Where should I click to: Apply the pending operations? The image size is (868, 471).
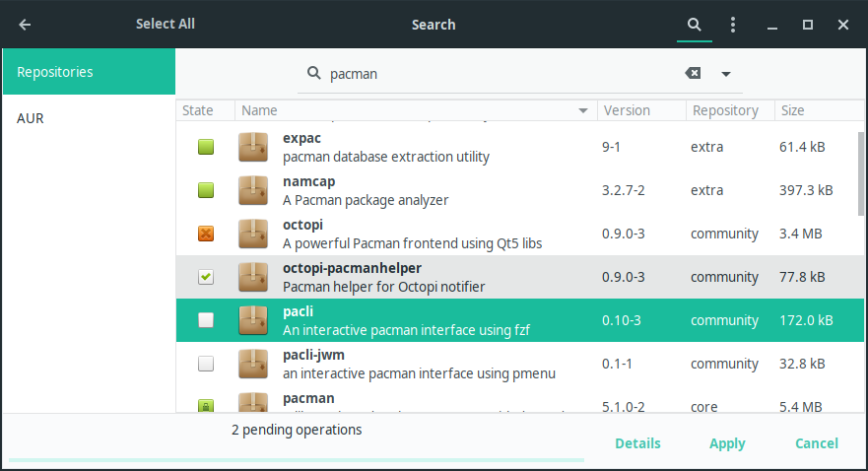pyautogui.click(x=727, y=443)
